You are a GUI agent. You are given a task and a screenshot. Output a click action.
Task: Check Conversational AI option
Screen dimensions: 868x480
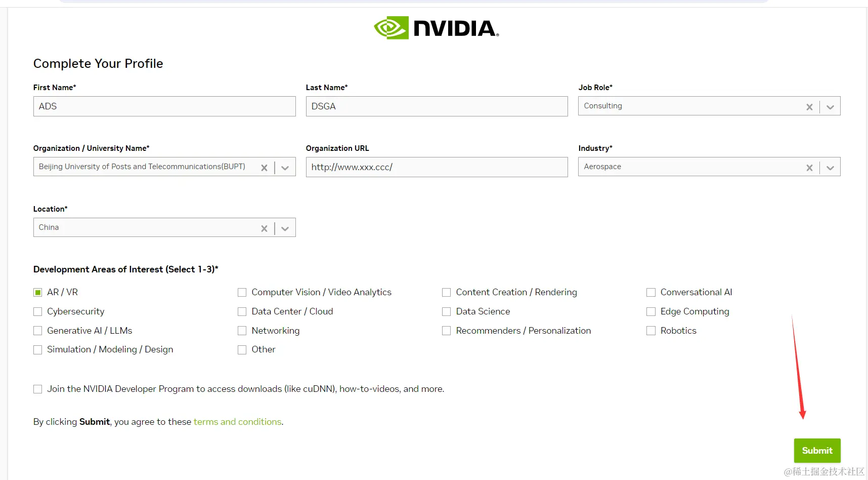(x=651, y=292)
